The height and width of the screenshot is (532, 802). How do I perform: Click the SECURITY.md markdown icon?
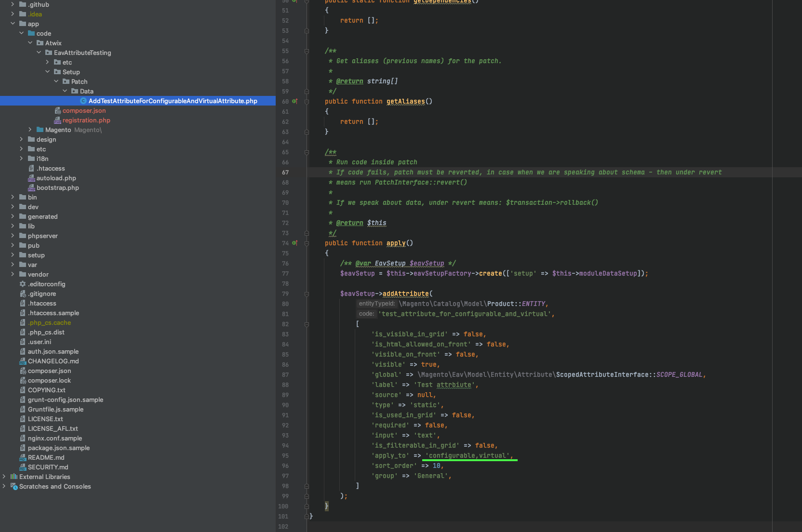pyautogui.click(x=23, y=467)
